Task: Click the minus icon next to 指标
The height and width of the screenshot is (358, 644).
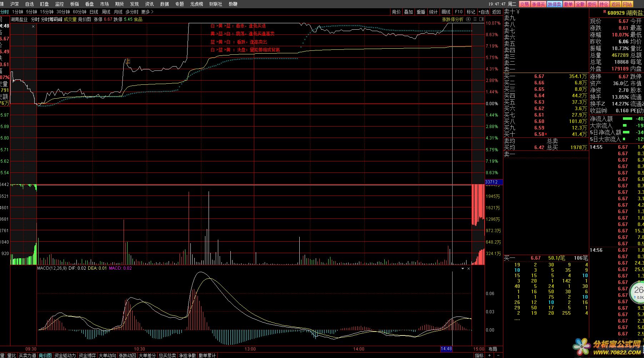Action: point(498,355)
